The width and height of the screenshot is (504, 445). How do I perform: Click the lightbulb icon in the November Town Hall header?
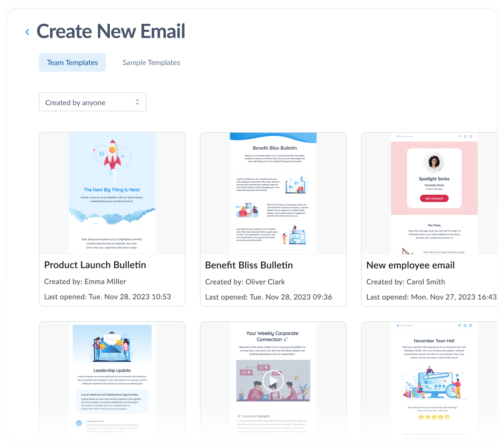tap(460, 325)
